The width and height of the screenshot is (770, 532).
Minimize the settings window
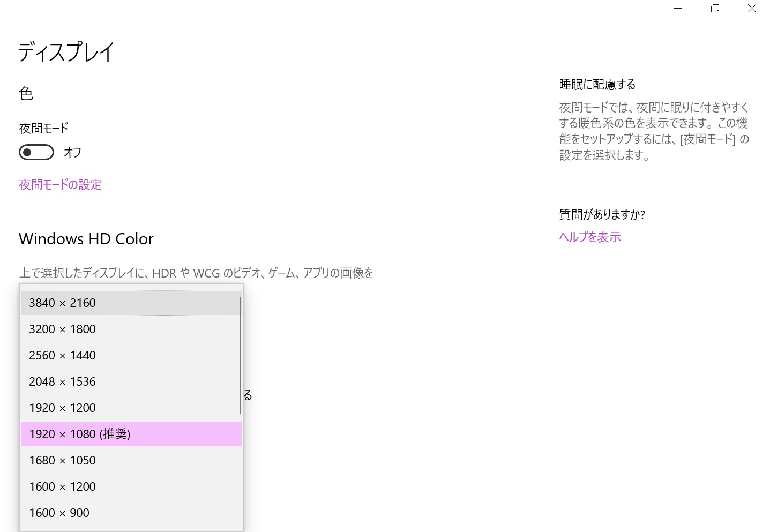pos(678,9)
